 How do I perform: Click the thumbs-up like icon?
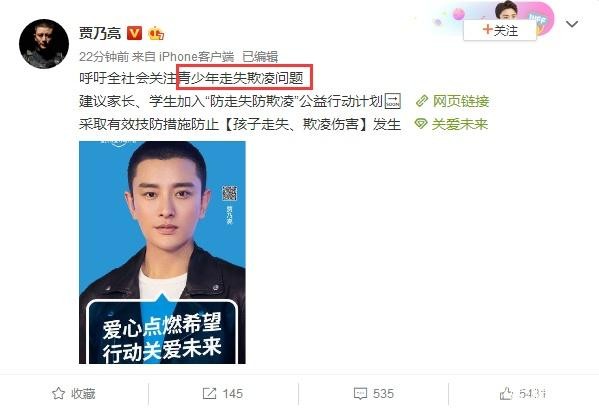coord(506,393)
